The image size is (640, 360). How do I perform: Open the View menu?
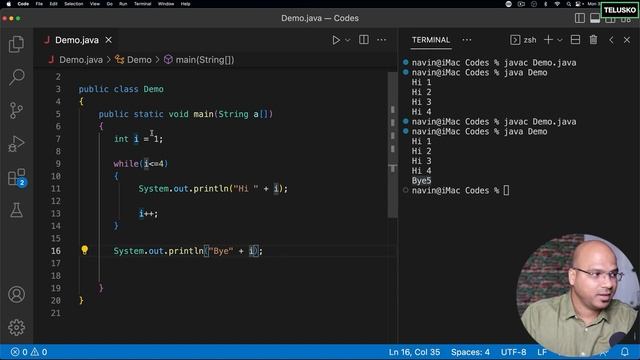click(x=95, y=4)
